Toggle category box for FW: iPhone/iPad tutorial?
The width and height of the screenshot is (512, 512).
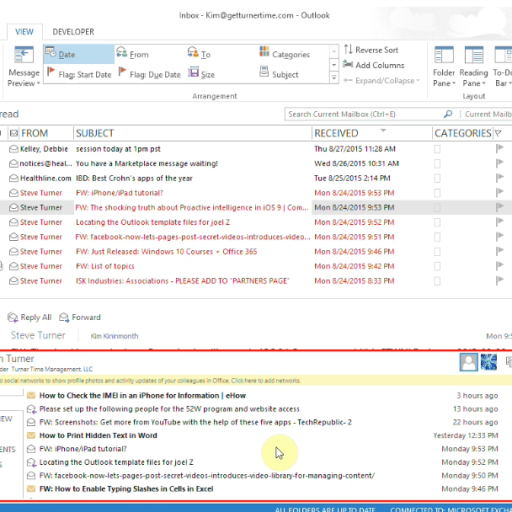point(437,193)
